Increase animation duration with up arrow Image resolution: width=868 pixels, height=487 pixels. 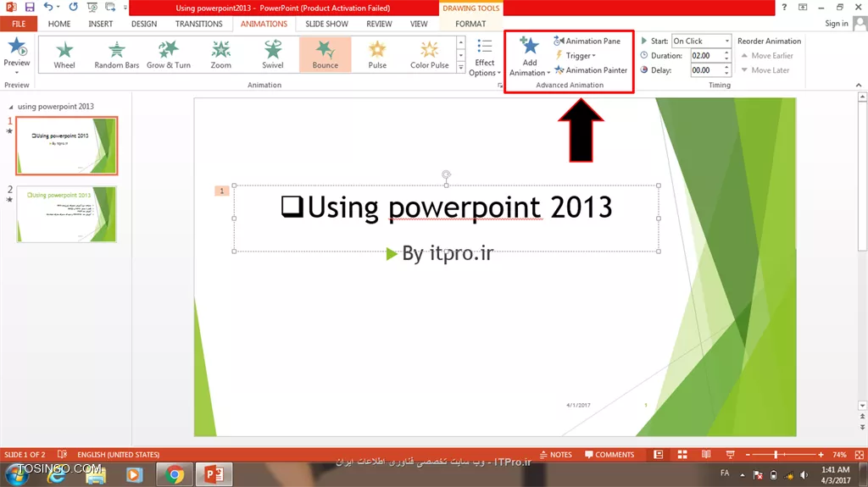[726, 53]
